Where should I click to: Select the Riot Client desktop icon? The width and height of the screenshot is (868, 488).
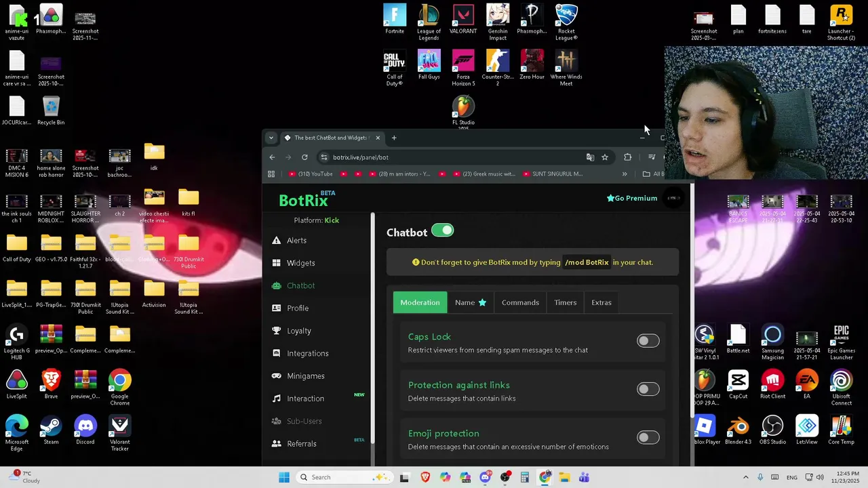tap(772, 384)
